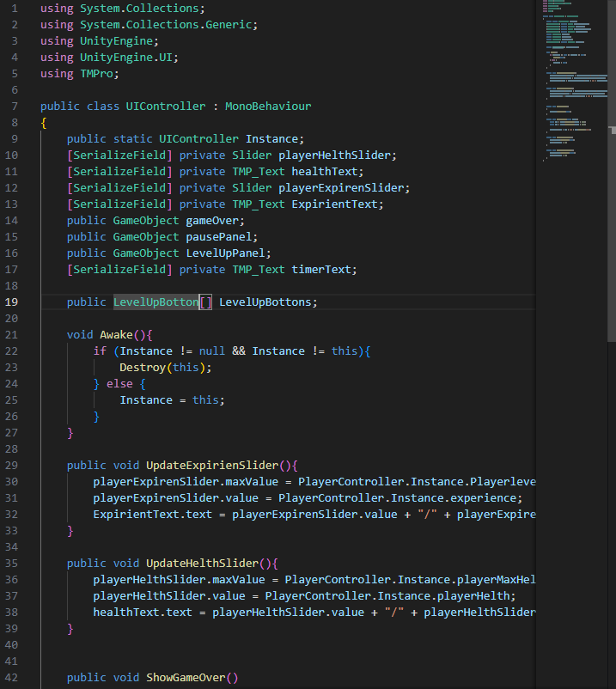Click line number 19 in the gutter

click(x=12, y=302)
